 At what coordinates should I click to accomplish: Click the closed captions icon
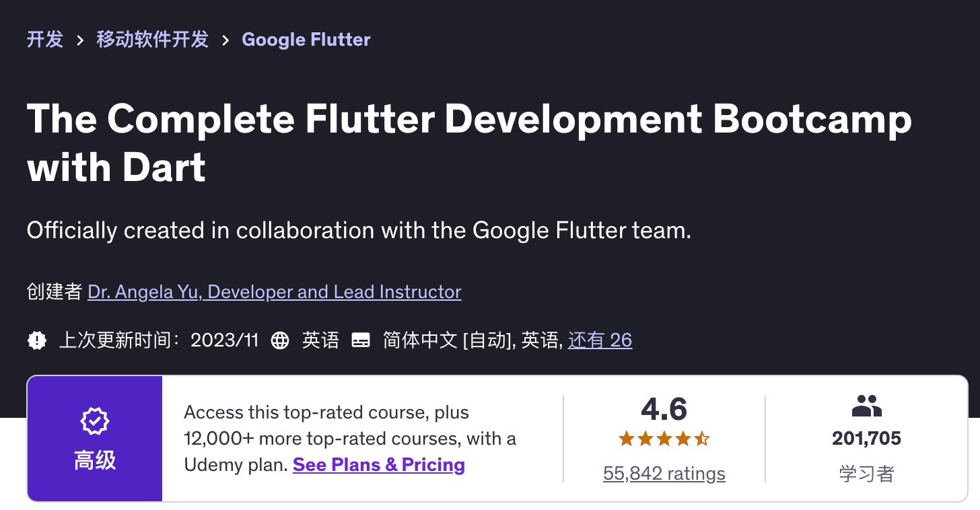361,340
